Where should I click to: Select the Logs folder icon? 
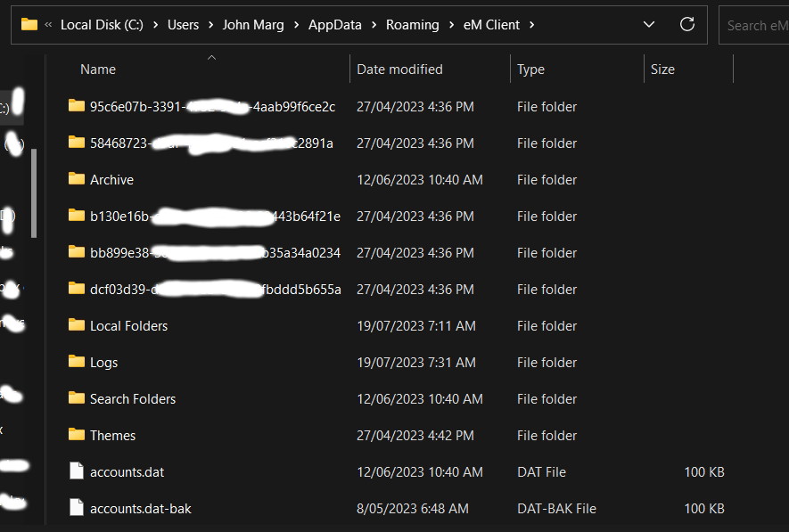[x=77, y=362]
